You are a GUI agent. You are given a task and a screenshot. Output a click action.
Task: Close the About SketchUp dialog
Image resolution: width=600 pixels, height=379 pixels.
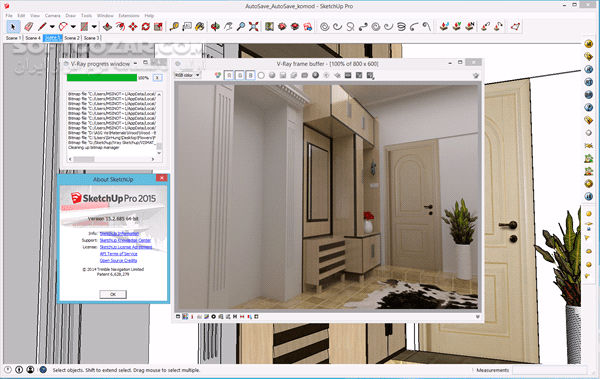point(162,178)
